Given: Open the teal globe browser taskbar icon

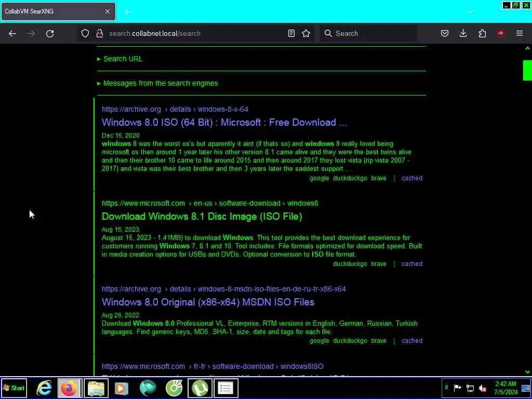Looking at the screenshot, I should point(148,388).
